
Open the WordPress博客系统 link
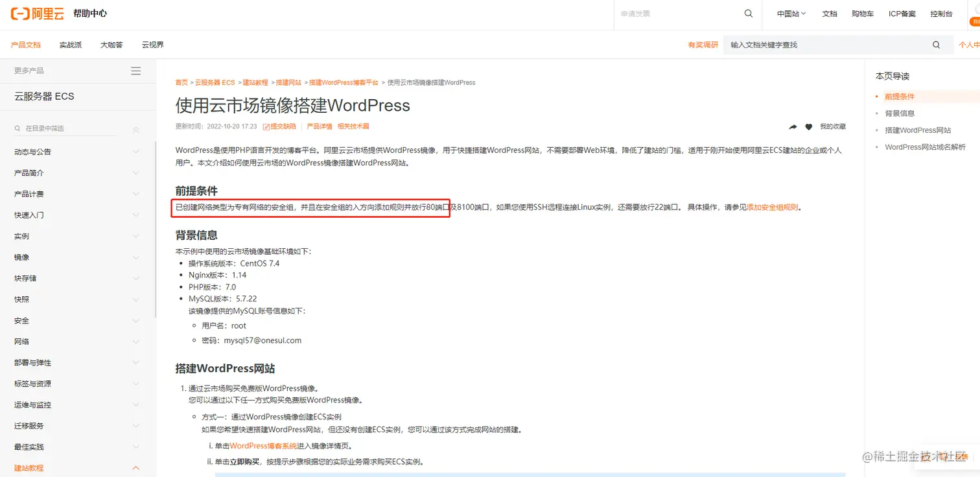click(x=263, y=446)
